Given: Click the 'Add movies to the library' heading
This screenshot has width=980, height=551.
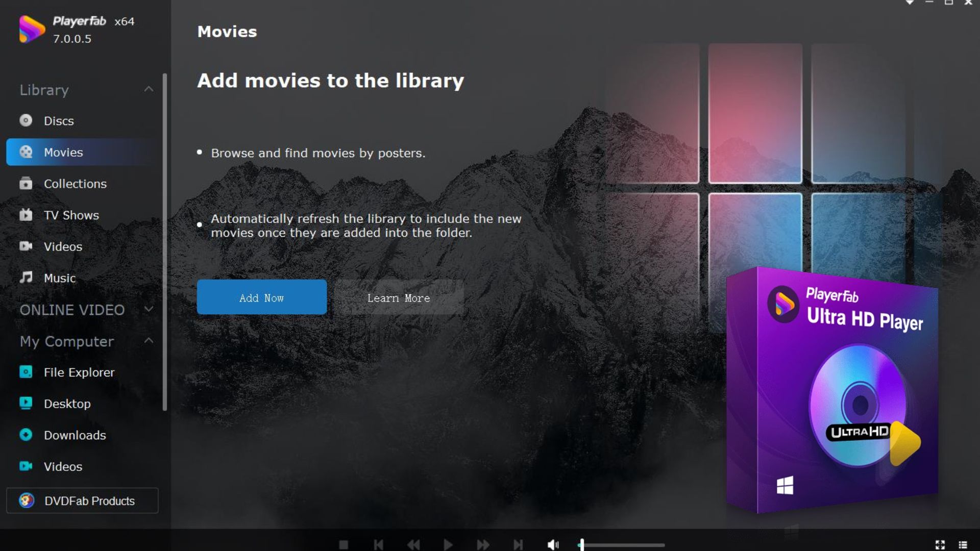Looking at the screenshot, I should (x=331, y=81).
